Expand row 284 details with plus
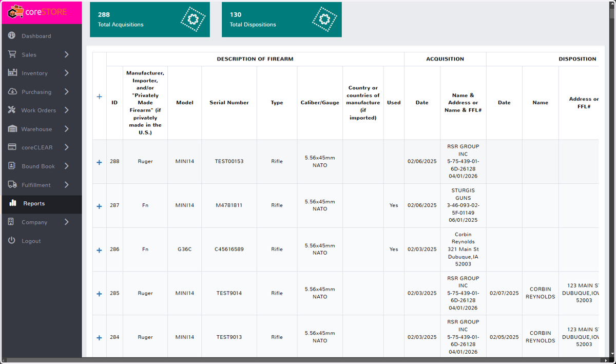Screen dimensions: 616x364 click(x=100, y=338)
